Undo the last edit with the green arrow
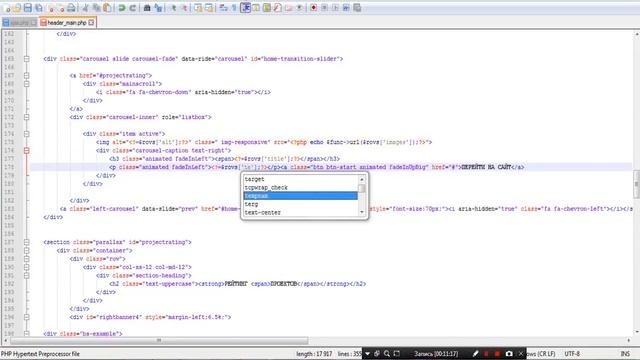640x360 pixels. (122, 8)
